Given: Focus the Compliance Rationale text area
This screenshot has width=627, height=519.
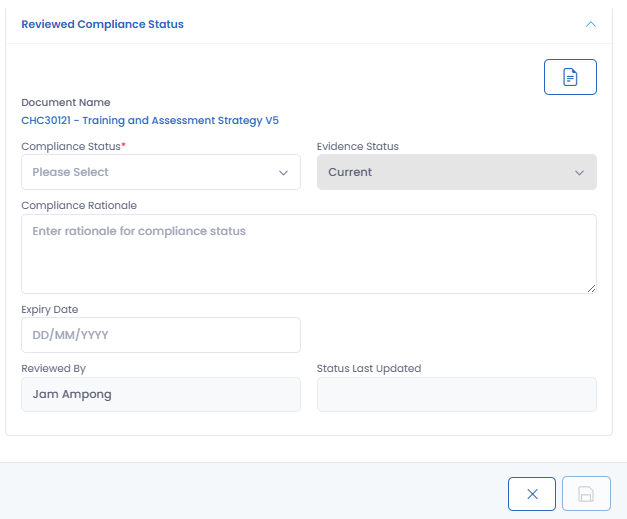Looking at the screenshot, I should 308,254.
